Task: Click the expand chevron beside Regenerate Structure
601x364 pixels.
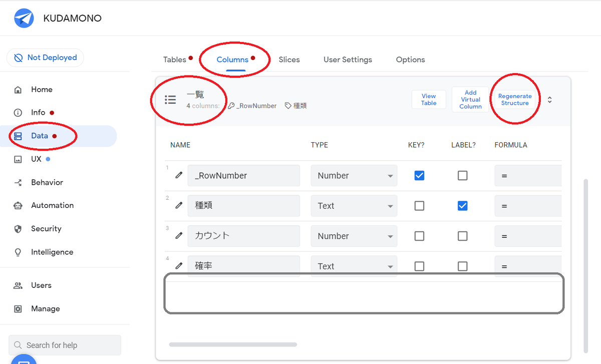Action: pyautogui.click(x=549, y=99)
